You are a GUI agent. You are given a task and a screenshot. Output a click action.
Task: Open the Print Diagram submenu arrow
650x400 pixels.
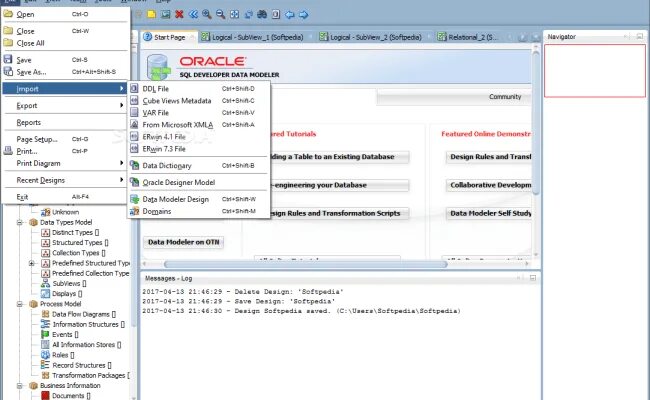point(121,163)
